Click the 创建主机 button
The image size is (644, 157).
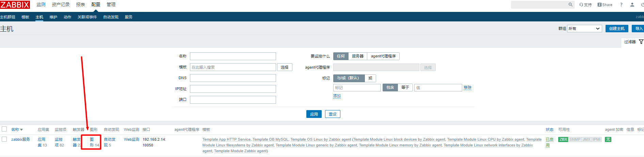617,29
